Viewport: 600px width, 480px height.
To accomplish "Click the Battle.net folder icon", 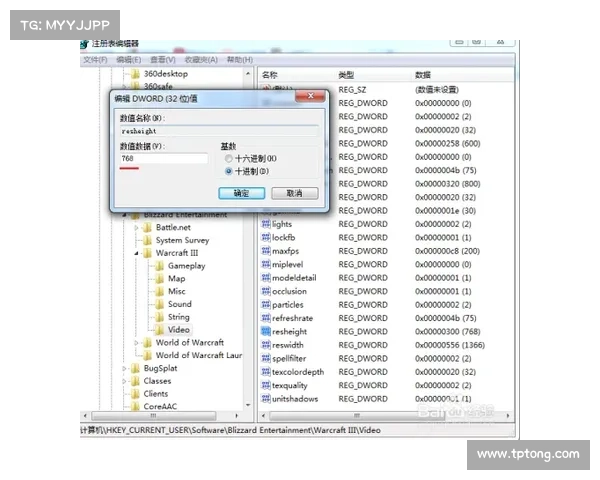I will pyautogui.click(x=147, y=227).
